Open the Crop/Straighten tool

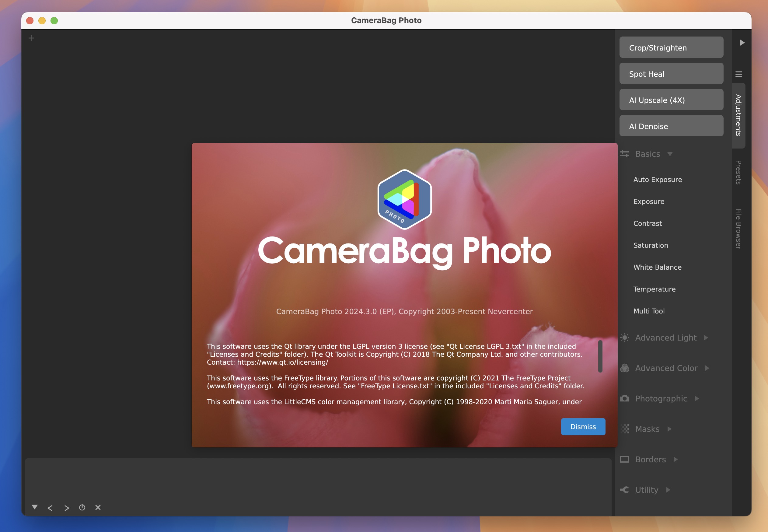(x=671, y=47)
